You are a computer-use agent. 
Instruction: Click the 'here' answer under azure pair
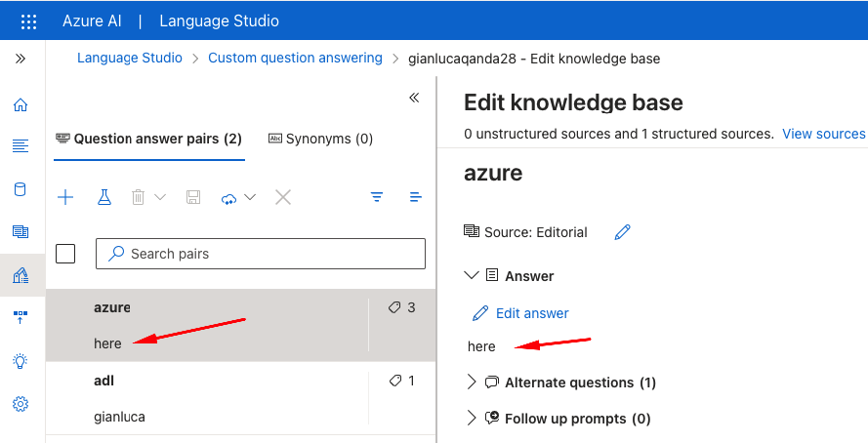click(x=107, y=343)
